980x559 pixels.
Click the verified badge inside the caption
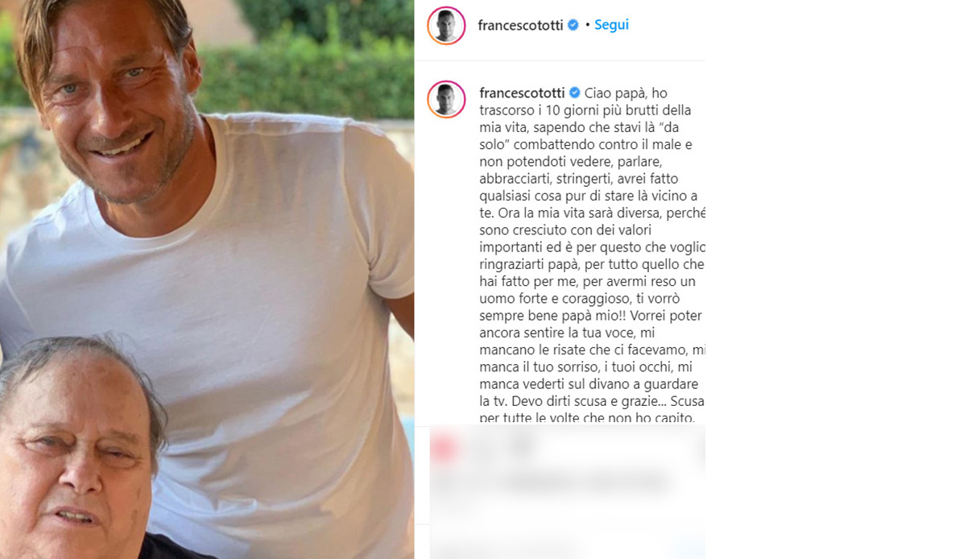pos(575,93)
